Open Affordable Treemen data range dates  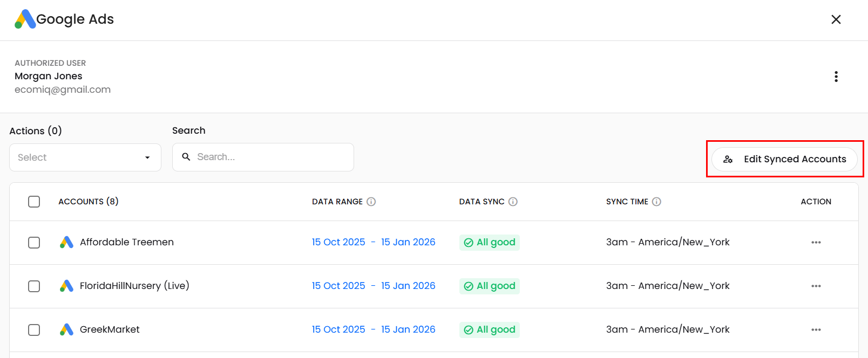373,243
